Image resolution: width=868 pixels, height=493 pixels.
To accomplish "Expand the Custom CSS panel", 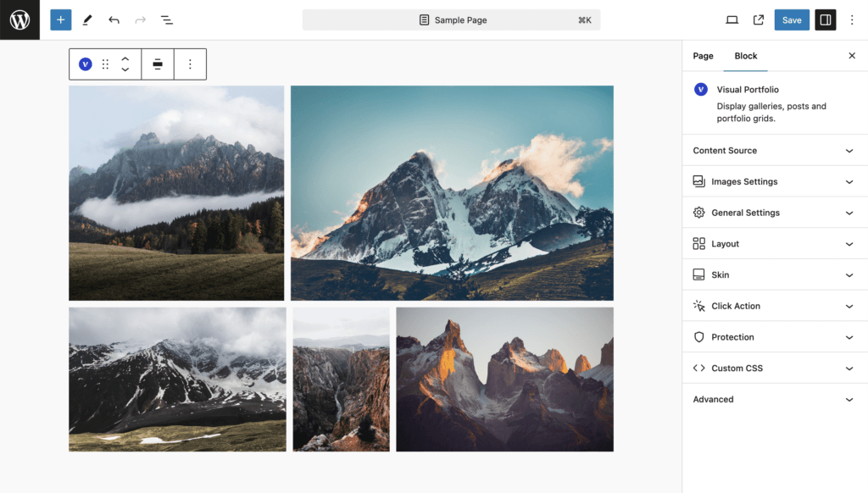I will pyautogui.click(x=775, y=368).
